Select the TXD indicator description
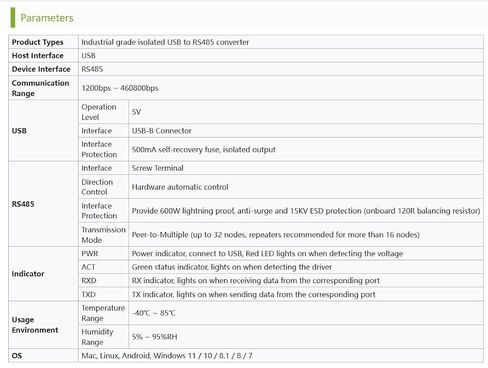488x368 pixels. coord(253,294)
